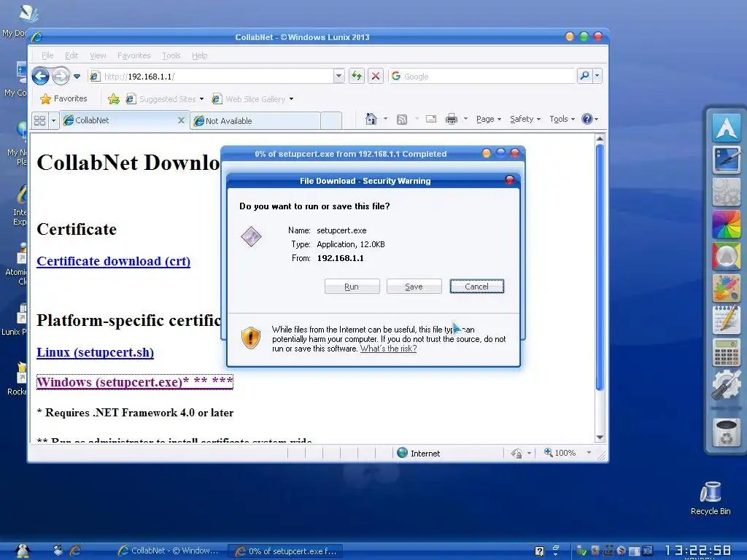Open the recent pages dropdown arrow

pyautogui.click(x=77, y=76)
